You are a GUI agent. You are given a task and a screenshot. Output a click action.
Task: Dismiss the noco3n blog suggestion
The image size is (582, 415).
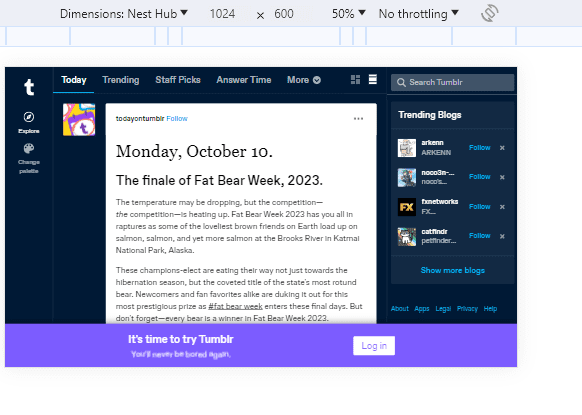click(x=502, y=177)
